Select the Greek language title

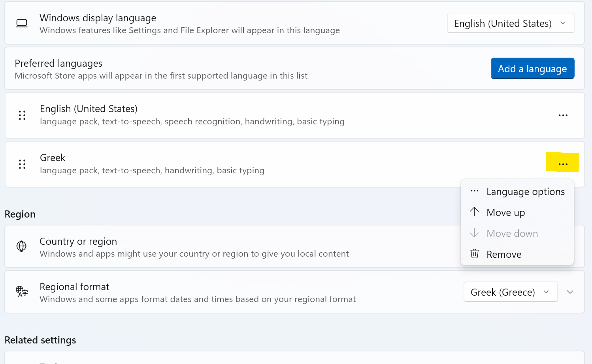click(x=53, y=158)
